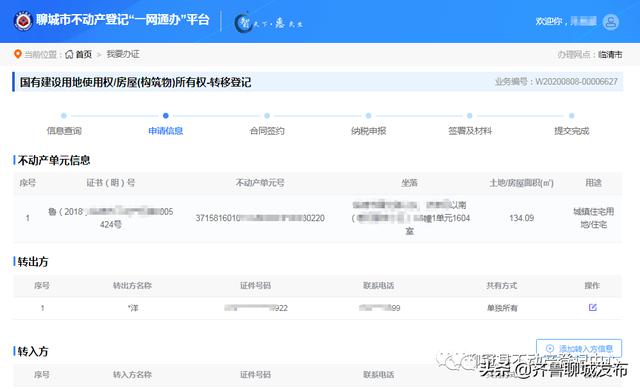
Task: Click the secondary slogan logo in header
Action: click(269, 23)
